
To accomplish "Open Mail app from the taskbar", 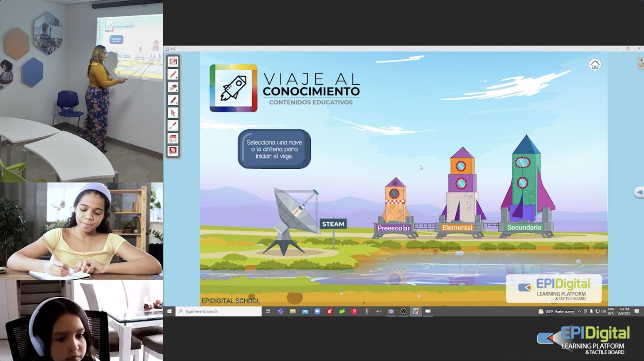I will click(305, 311).
